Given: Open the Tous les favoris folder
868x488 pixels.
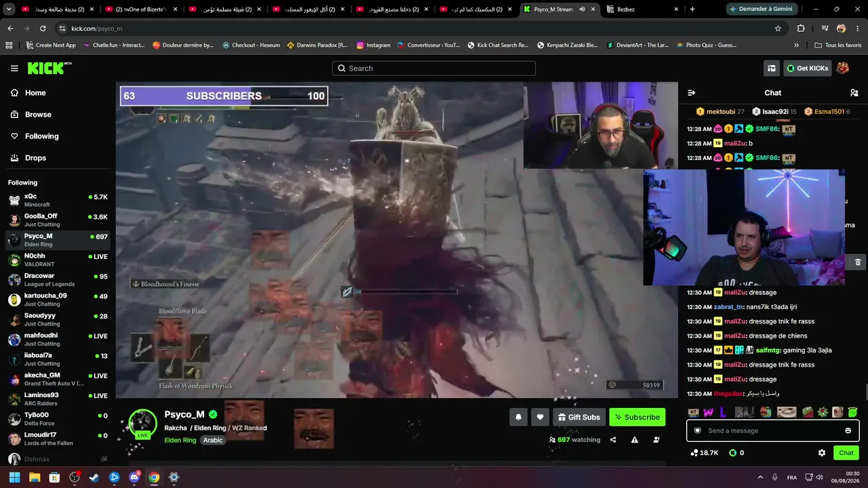Looking at the screenshot, I should pos(838,45).
